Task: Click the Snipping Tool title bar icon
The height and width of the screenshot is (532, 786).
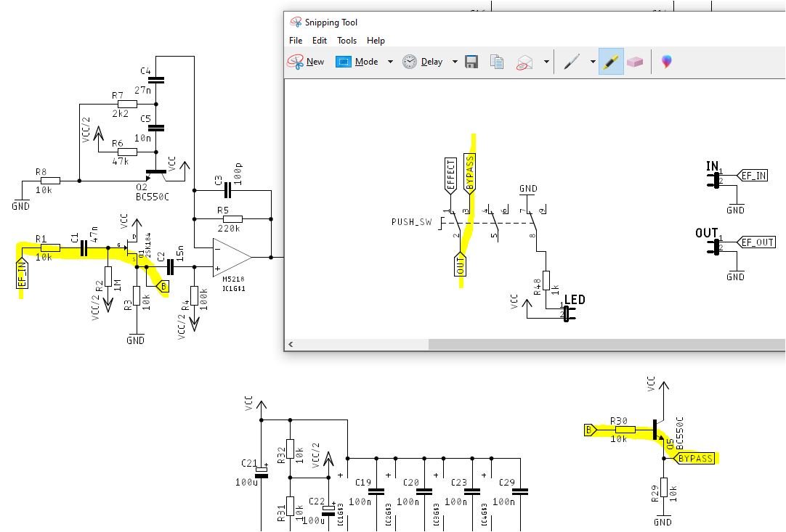Action: click(x=296, y=22)
